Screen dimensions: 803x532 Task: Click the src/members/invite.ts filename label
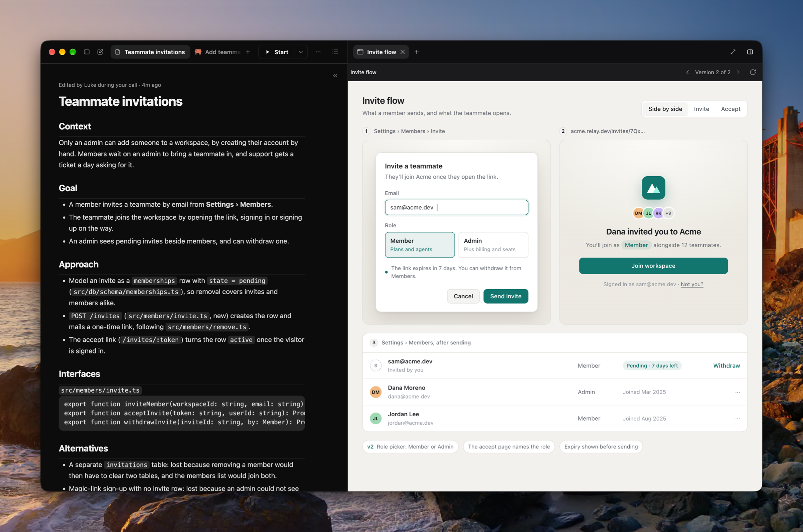pyautogui.click(x=100, y=390)
